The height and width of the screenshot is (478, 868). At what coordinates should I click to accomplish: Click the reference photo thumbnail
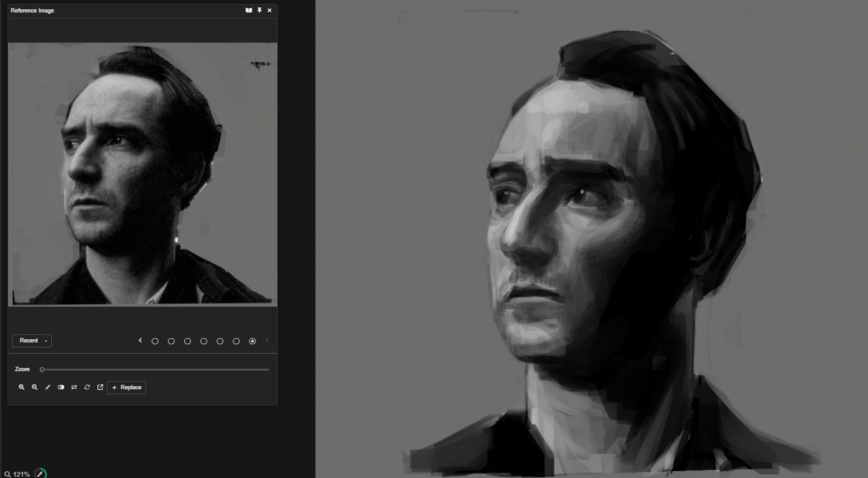click(142, 174)
